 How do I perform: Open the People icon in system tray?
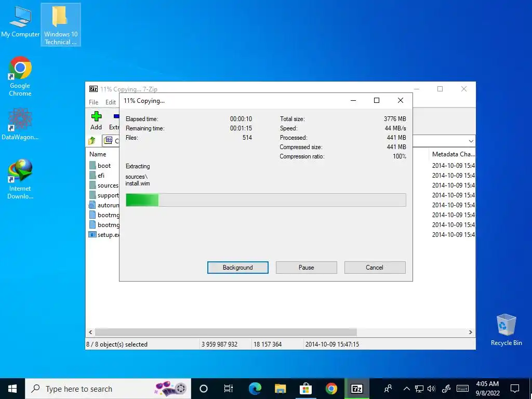[388, 389]
